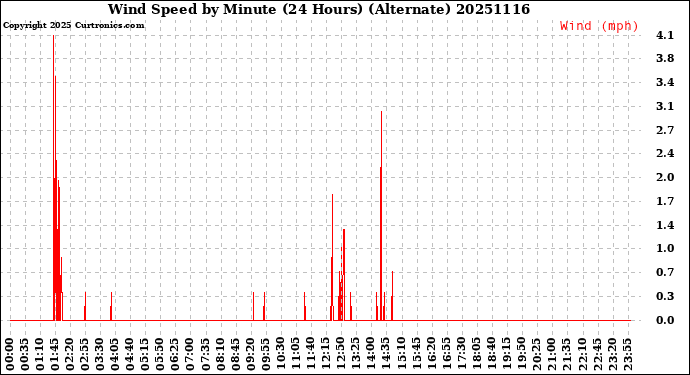This screenshot has height=375, width=690.
Task: Click the 14:35 time axis label
Action: coord(386,355)
